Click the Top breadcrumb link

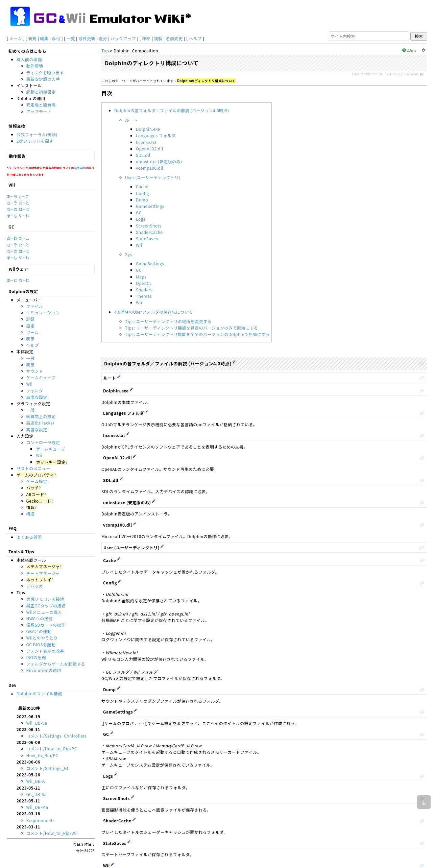tap(105, 51)
